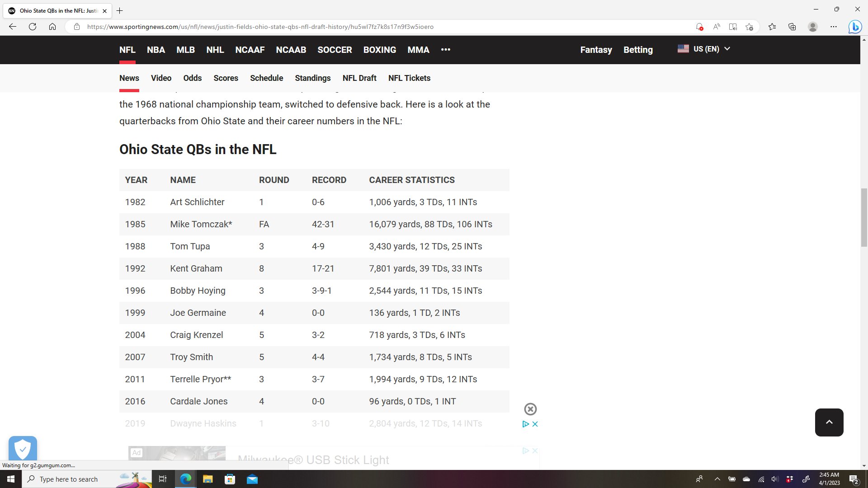Open the browser profile avatar
868x488 pixels.
pos(813,27)
